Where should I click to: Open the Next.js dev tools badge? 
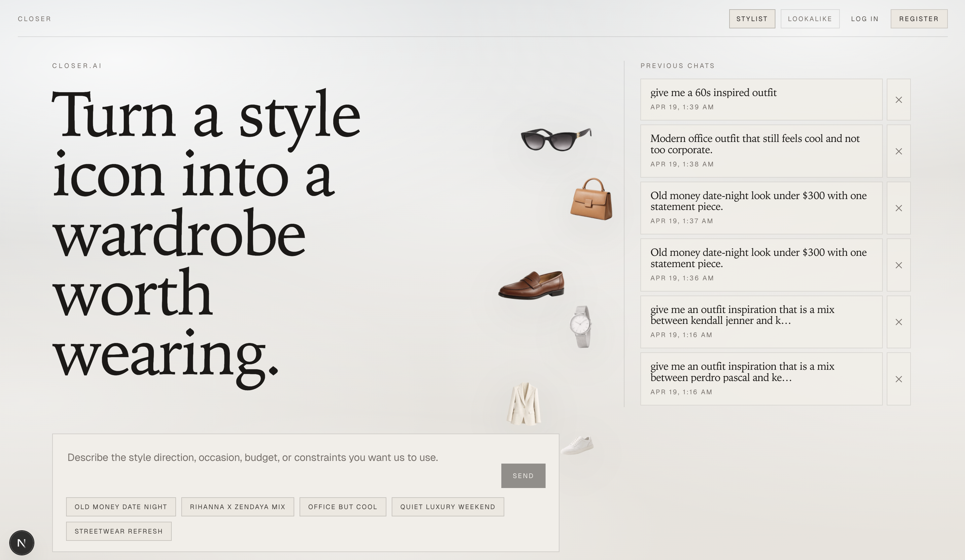click(22, 542)
